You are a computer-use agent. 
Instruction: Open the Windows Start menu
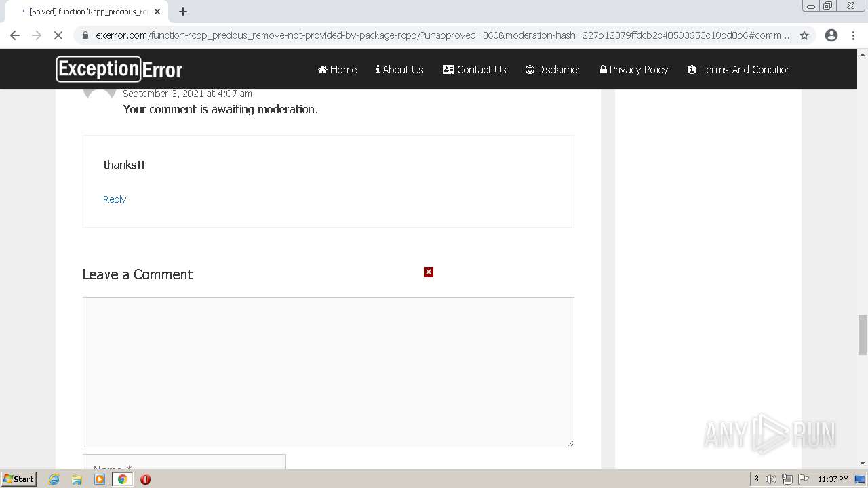coord(18,479)
